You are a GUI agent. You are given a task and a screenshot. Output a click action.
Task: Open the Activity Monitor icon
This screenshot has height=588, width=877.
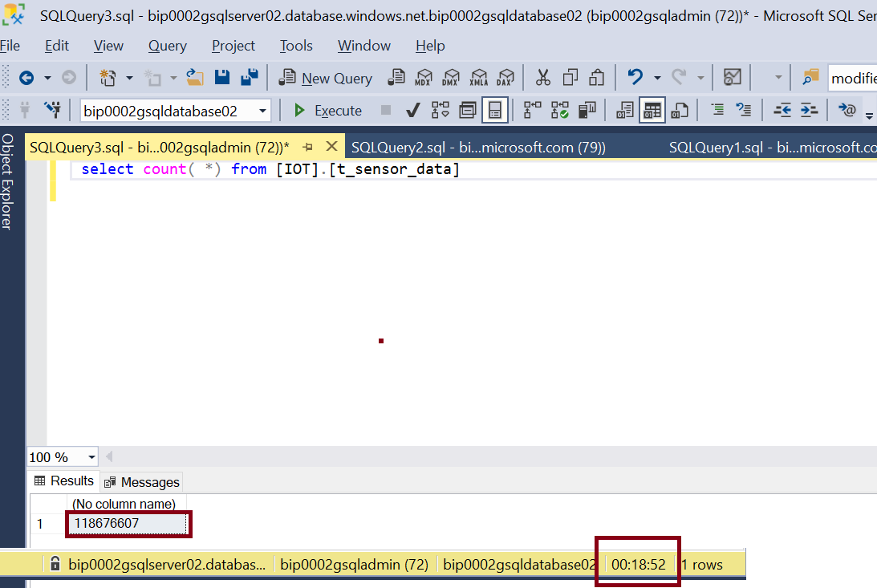732,77
